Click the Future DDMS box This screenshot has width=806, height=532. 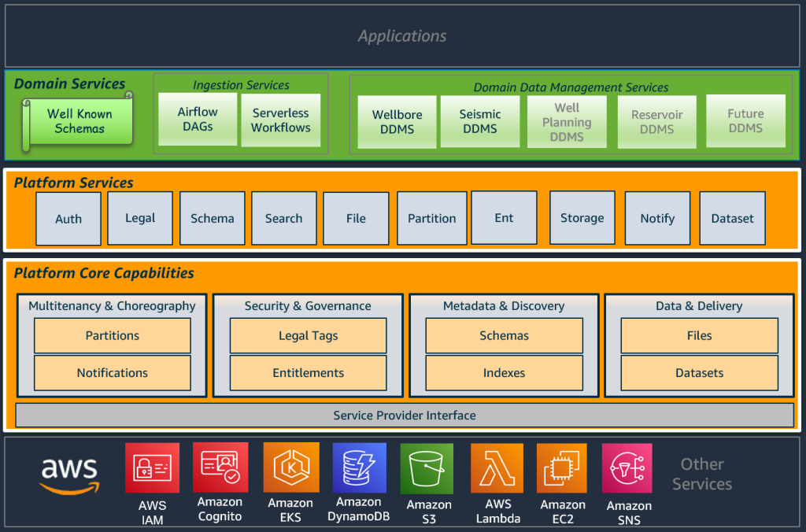coord(745,120)
